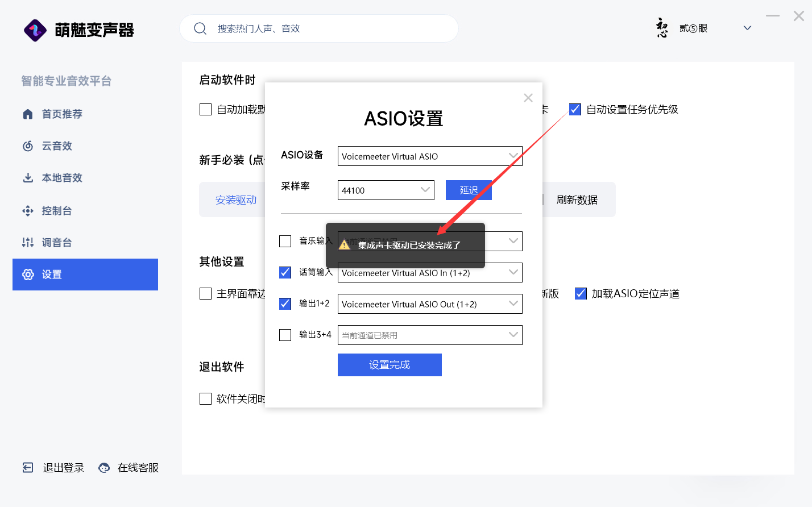Click the 萌魅变声器 logo icon
Screen dimensions: 812x507
35,30
